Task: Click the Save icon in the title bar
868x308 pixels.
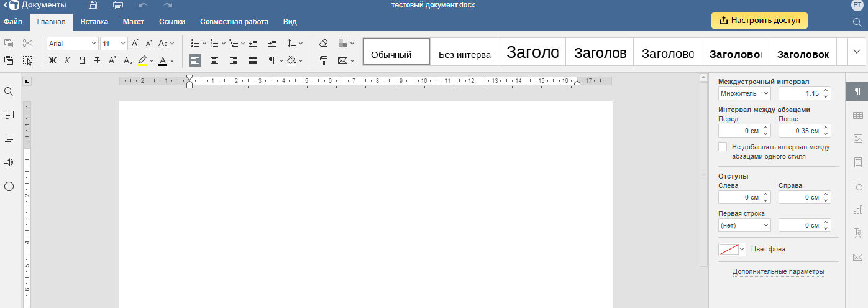Action: (x=93, y=5)
